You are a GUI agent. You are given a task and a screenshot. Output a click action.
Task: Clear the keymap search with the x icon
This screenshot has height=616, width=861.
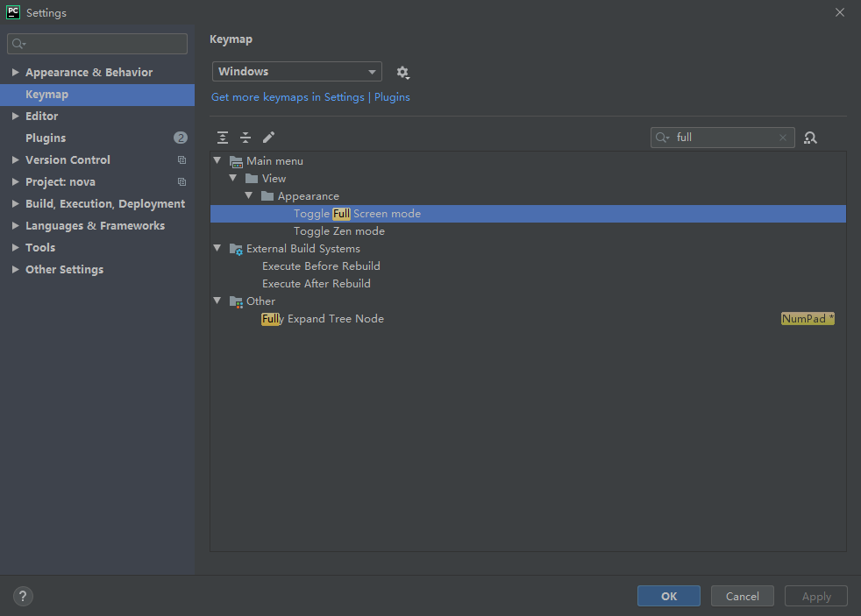point(783,138)
